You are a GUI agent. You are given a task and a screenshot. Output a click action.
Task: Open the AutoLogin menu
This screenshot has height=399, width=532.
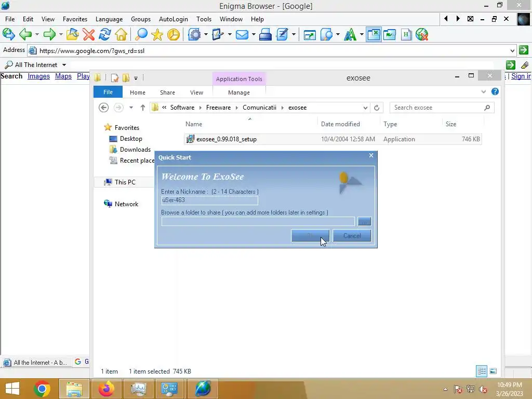point(174,19)
